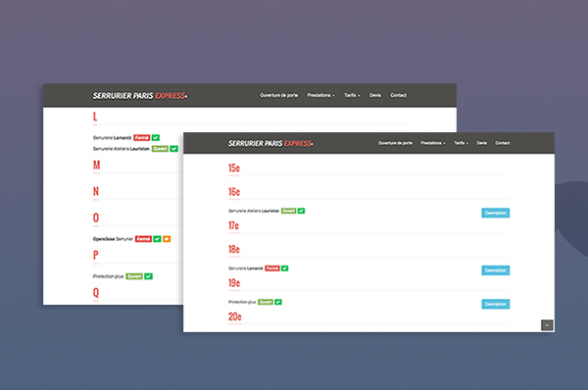Screen dimensions: 588x390
Task: Expand Prestations dropdown in front window
Action: pos(433,143)
